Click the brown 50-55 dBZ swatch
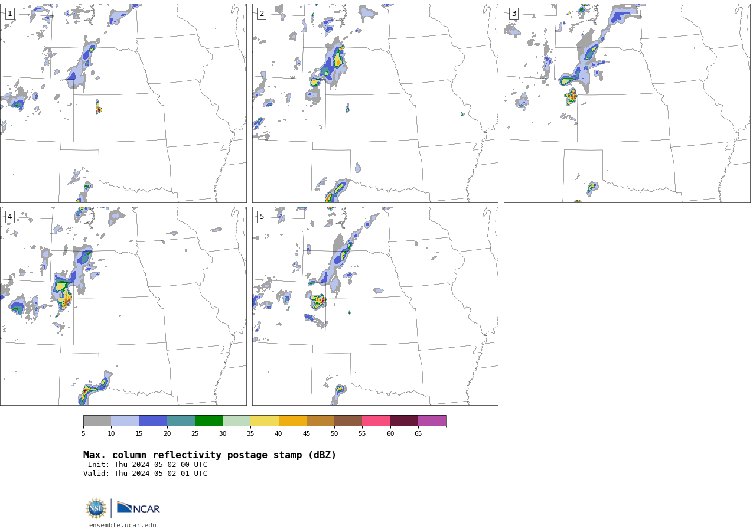756x532 pixels. (x=348, y=421)
